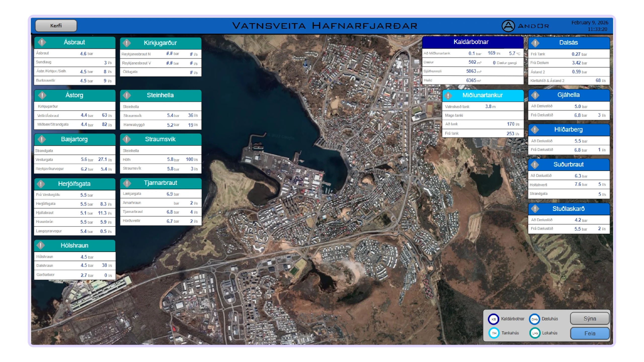Click the alarm icon on Kirkjugarður panel
644x362 pixels.
click(x=127, y=43)
